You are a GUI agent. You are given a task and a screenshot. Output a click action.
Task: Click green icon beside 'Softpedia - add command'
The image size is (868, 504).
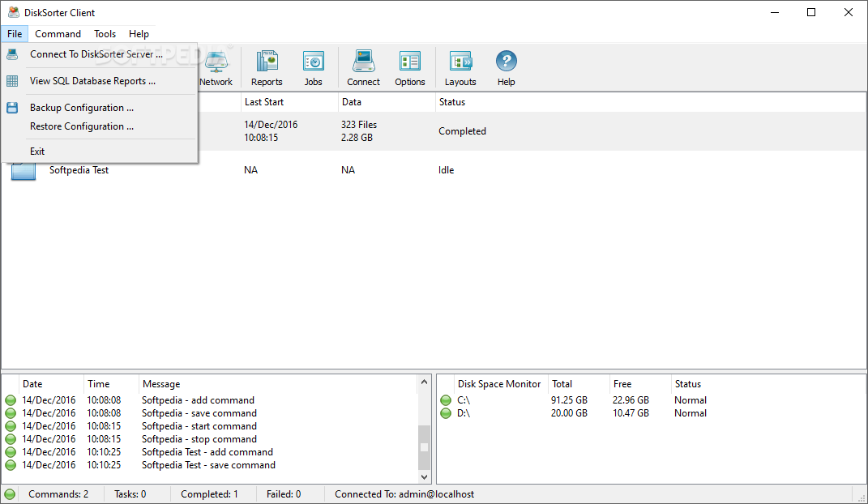(11, 400)
